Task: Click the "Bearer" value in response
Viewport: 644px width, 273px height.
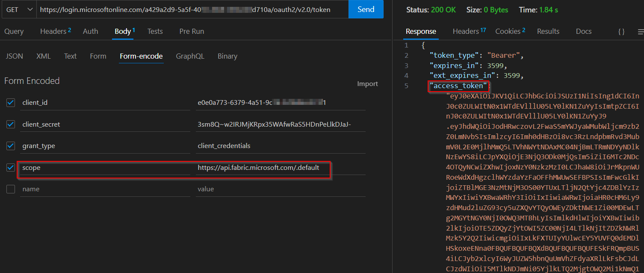Action: 503,55
